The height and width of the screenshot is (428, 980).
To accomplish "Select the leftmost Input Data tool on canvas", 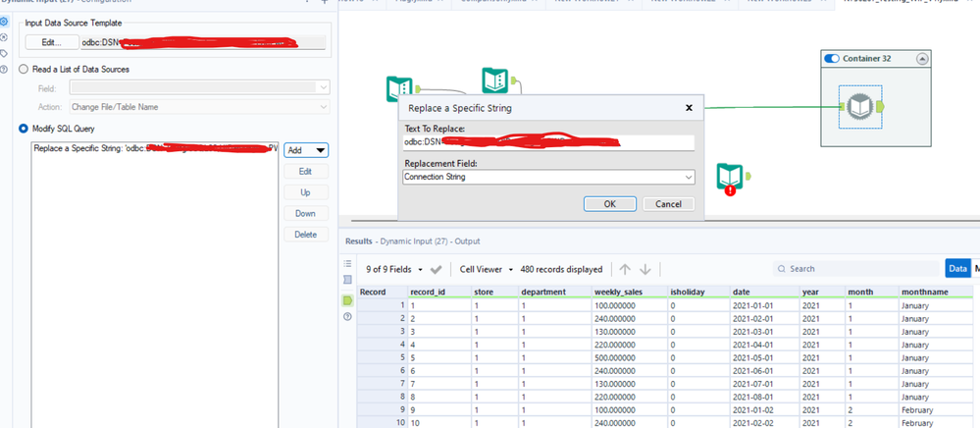I will pos(398,89).
